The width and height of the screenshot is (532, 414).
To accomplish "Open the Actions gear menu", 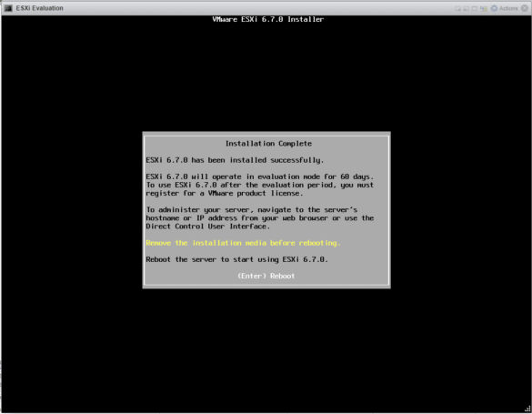I will tap(504, 8).
